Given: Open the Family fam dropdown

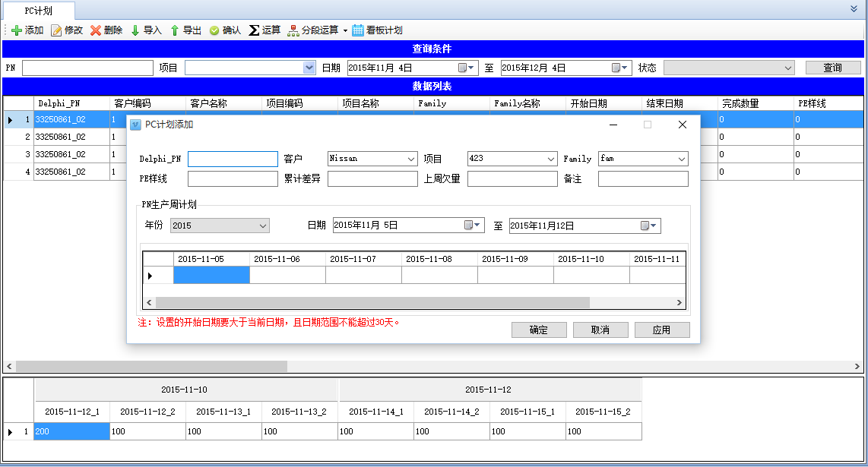Looking at the screenshot, I should point(682,159).
